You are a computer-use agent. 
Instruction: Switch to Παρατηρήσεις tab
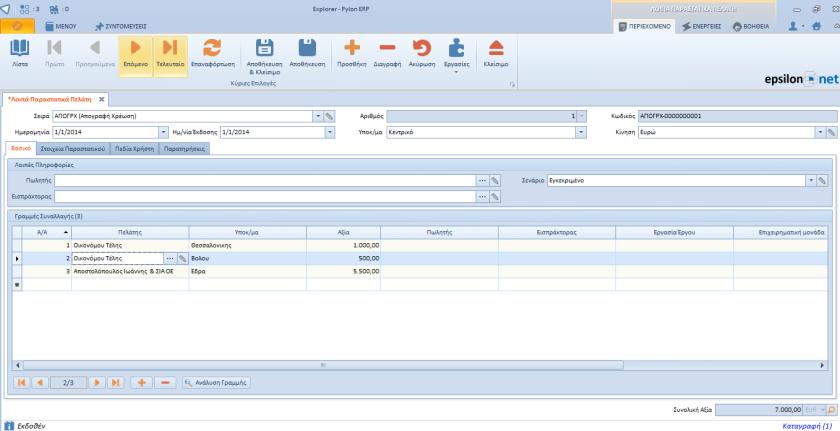point(185,149)
